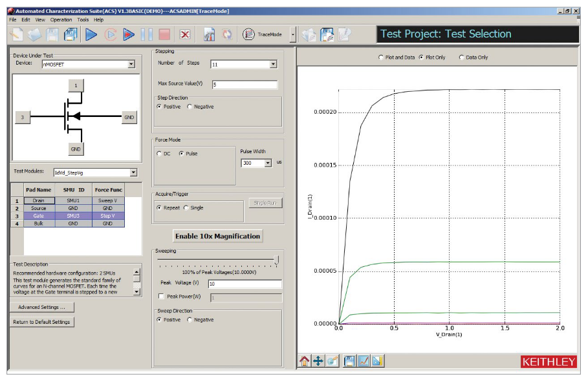This screenshot has height=380, width=588.
Task: Click the line-chart plot settings icon
Action: pos(364,361)
